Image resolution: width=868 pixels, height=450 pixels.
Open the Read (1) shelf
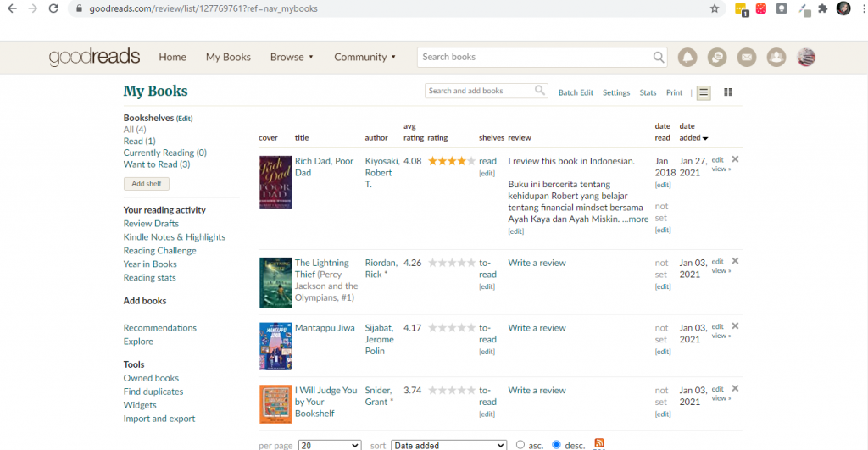[x=140, y=142]
